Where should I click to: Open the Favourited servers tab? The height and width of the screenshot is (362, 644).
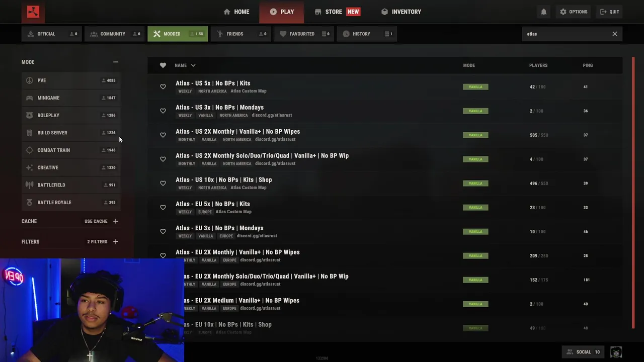coord(304,34)
